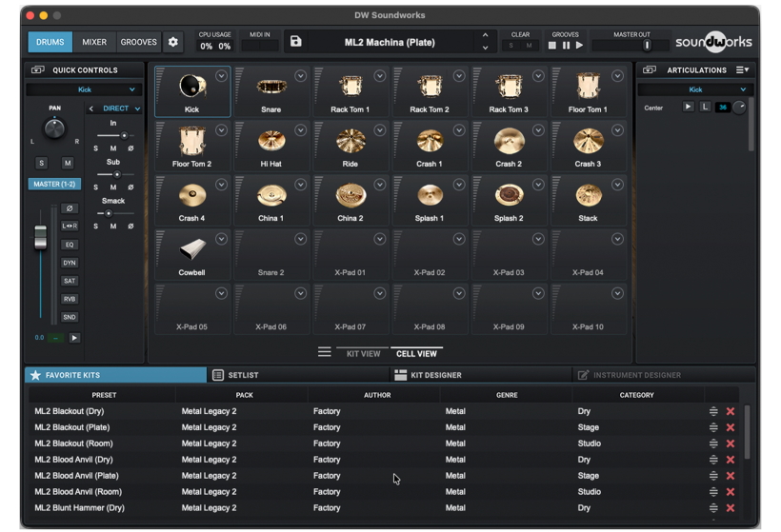Select the Cowbell cell
This screenshot has height=532, width=781.
click(192, 254)
